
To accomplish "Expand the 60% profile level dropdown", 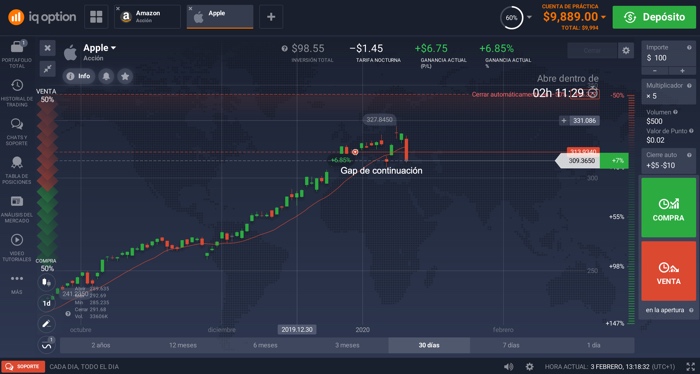I will coord(529,17).
